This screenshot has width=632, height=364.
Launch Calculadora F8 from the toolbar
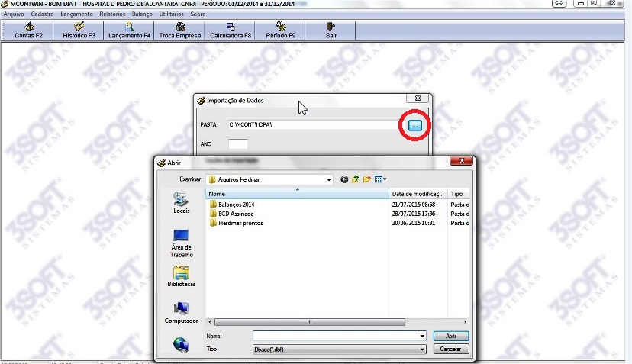tap(231, 31)
